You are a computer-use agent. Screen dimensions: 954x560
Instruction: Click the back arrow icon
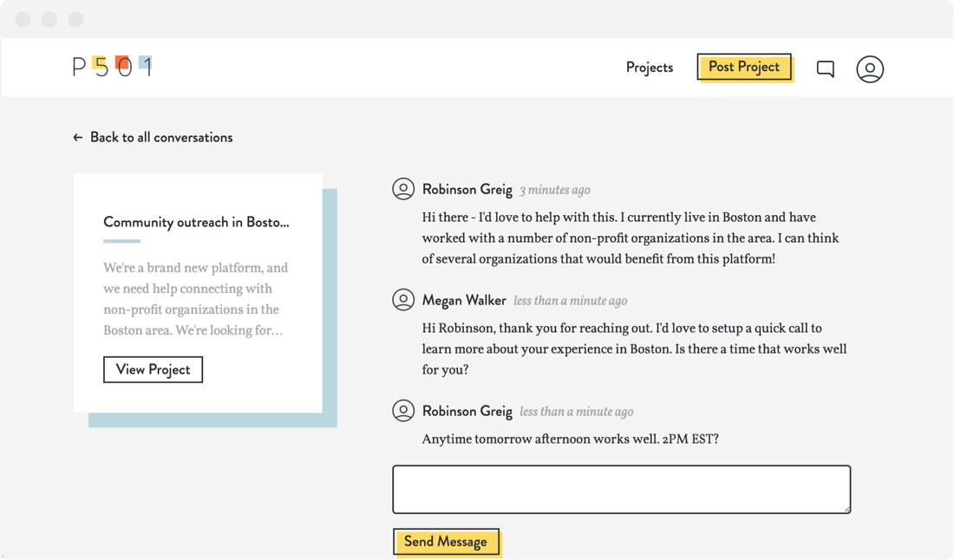[x=78, y=138]
